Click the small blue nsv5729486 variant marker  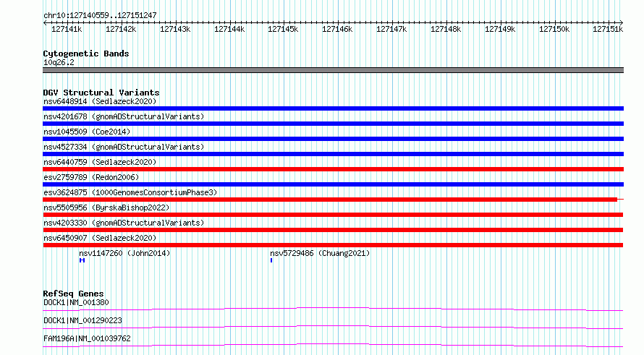[x=271, y=260]
